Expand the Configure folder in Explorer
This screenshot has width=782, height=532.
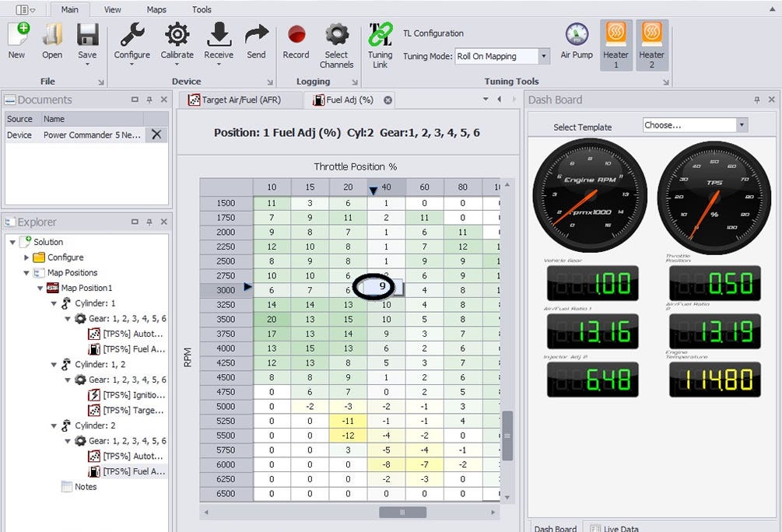pos(27,257)
